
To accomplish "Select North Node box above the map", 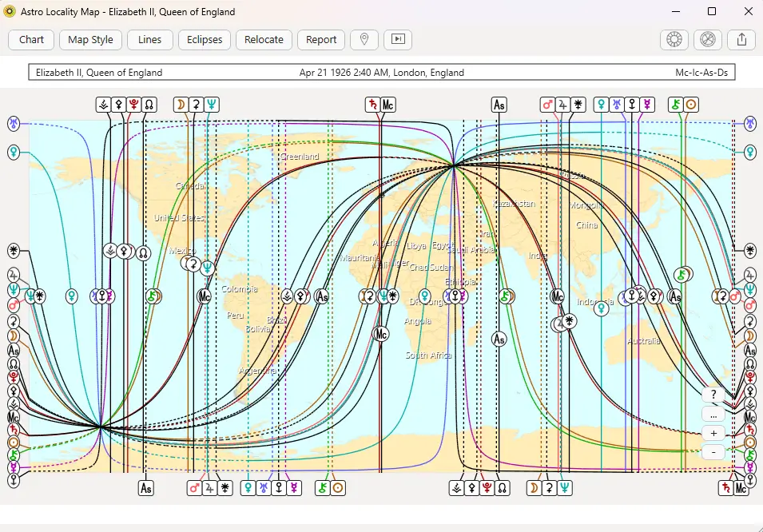I will (x=149, y=105).
